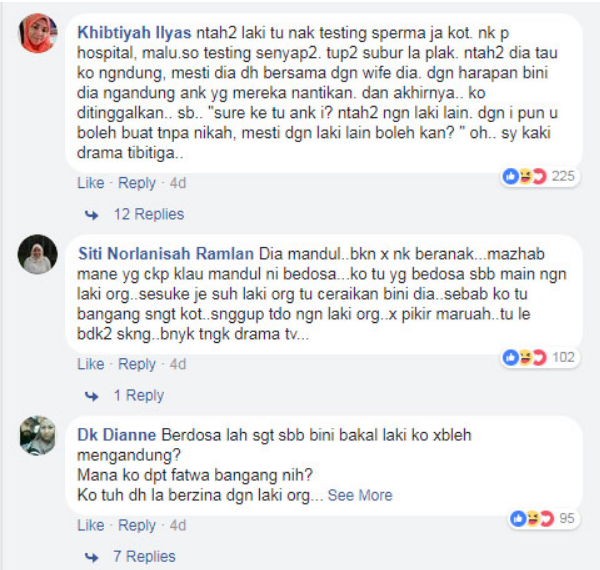
Task: Like Khibtiyah Ilyas's comment
Action: pyautogui.click(x=91, y=183)
